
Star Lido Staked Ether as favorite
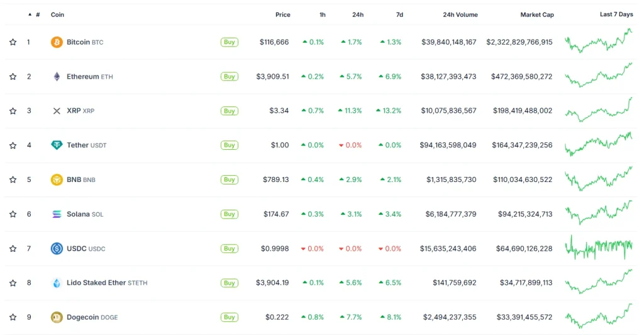[13, 283]
